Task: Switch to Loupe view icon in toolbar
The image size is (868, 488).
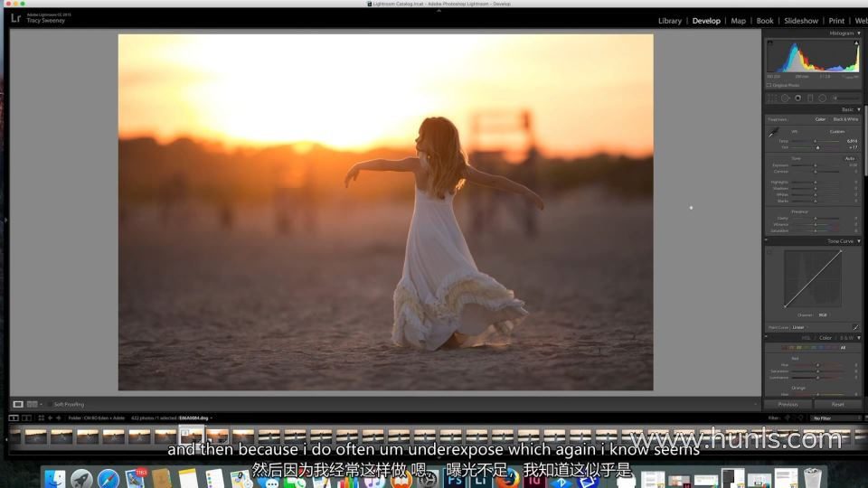Action: (x=18, y=404)
